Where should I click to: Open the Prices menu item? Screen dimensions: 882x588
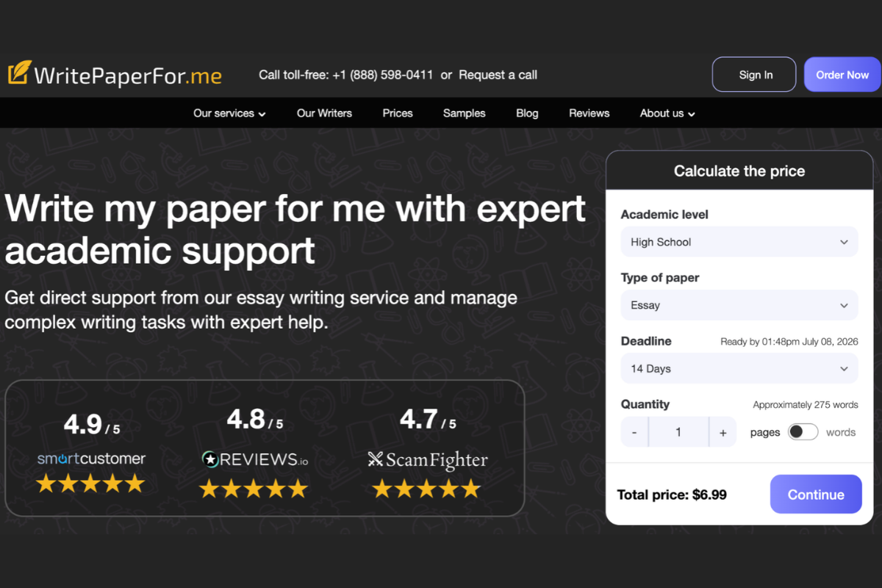click(x=398, y=113)
